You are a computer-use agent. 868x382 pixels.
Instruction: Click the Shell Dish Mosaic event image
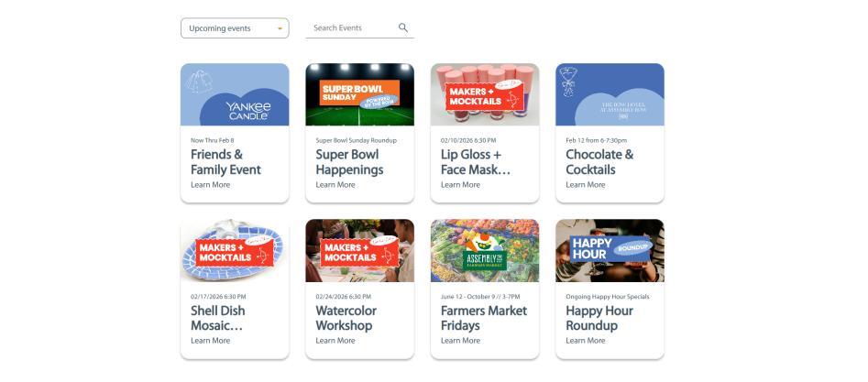pos(235,250)
